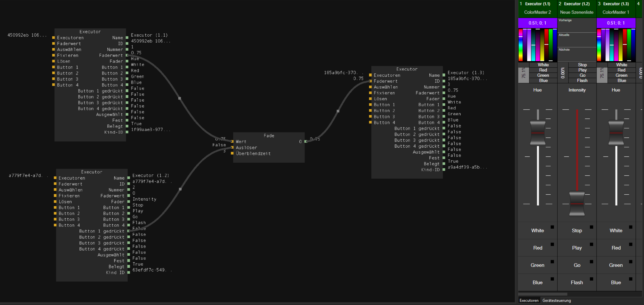Click Kind-ID output port on Executor (1.1) node
The image size is (644, 305).
127,132
